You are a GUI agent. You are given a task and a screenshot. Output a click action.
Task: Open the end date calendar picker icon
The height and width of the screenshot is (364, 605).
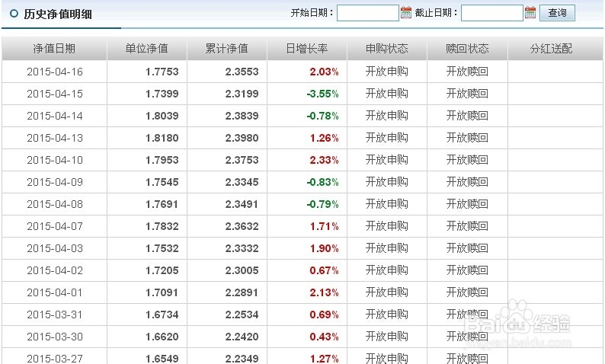(530, 12)
